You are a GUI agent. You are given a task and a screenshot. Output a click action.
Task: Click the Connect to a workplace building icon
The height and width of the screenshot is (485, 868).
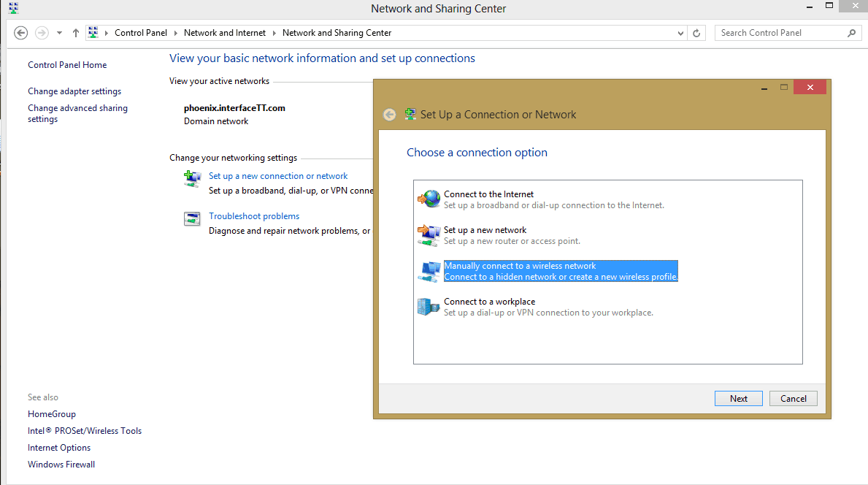click(x=429, y=306)
